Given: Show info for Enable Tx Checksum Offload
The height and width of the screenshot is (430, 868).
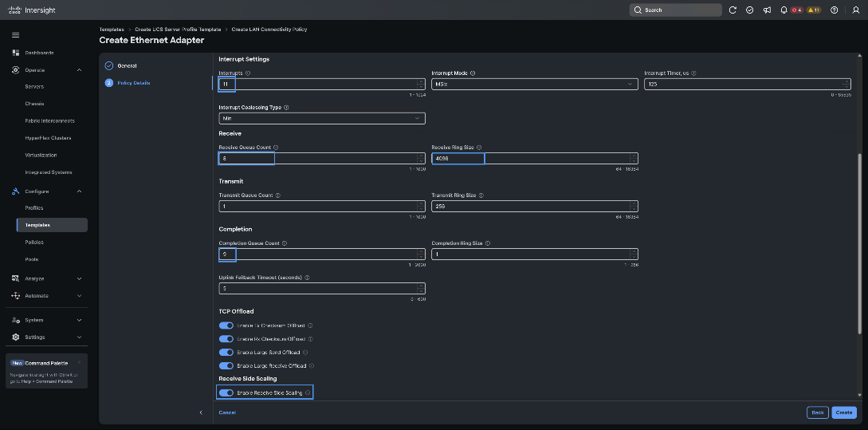Looking at the screenshot, I should click(x=310, y=325).
